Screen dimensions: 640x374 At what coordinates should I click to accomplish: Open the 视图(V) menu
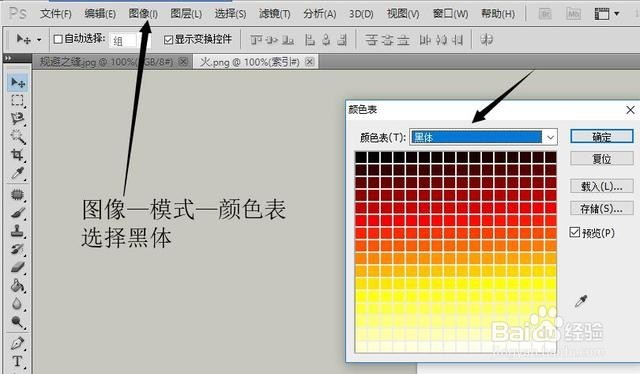(x=403, y=14)
